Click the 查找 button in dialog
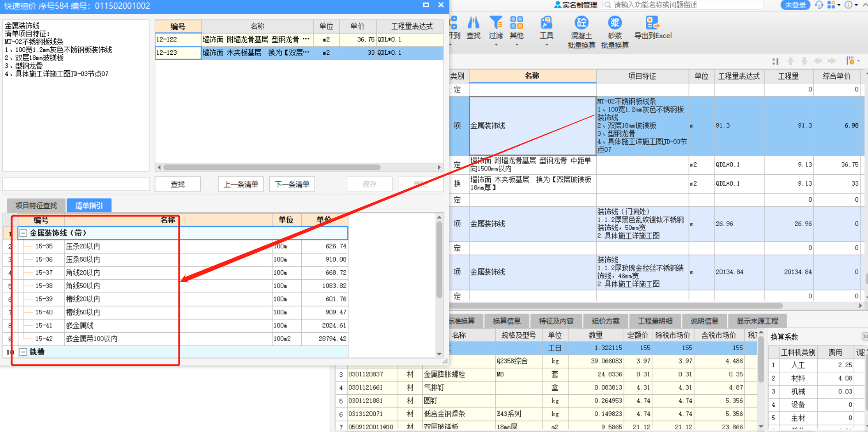Viewport: 868px width, 432px height. coord(178,184)
